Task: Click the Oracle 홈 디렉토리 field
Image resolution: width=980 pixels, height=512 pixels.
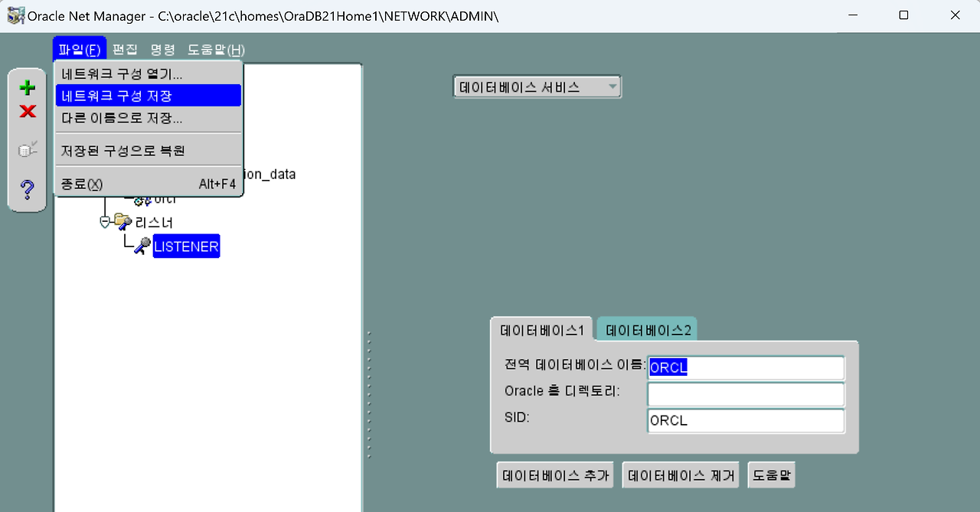Action: pyautogui.click(x=746, y=394)
